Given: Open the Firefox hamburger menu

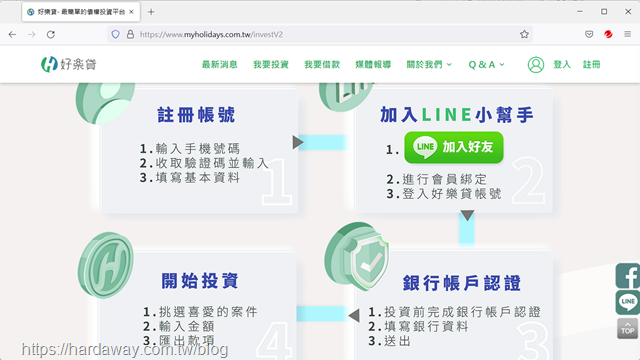Looking at the screenshot, I should (x=628, y=34).
